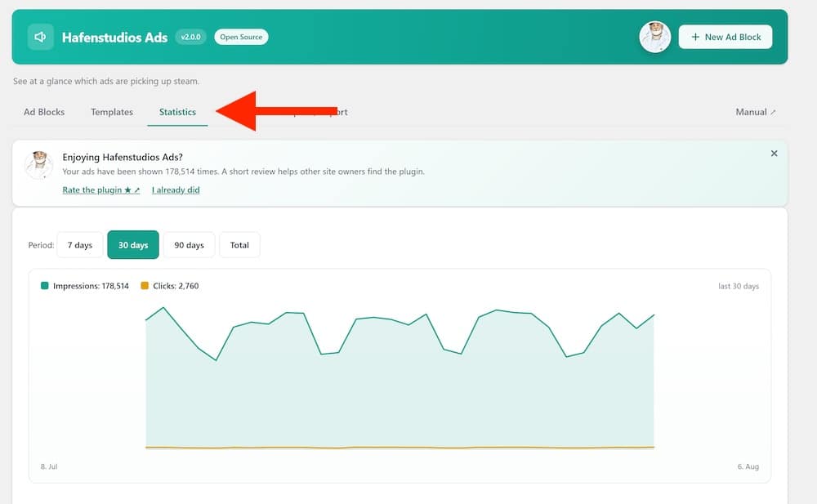Set period to 7 days
The width and height of the screenshot is (817, 504).
click(80, 245)
